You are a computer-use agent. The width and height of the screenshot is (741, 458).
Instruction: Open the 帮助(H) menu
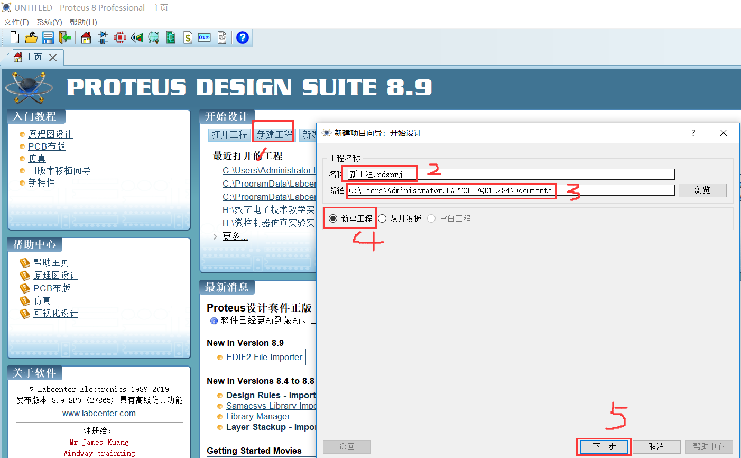(83, 22)
